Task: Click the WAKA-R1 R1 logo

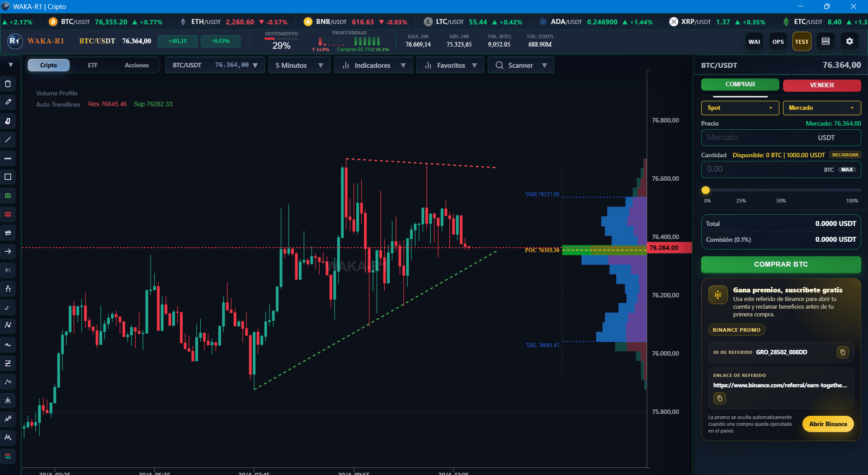Action: click(x=14, y=41)
